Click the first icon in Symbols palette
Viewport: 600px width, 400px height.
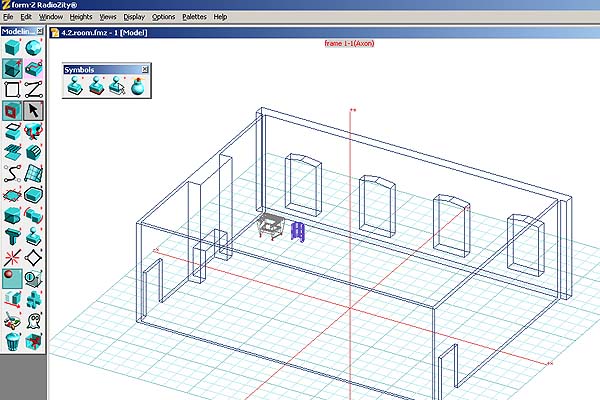76,87
